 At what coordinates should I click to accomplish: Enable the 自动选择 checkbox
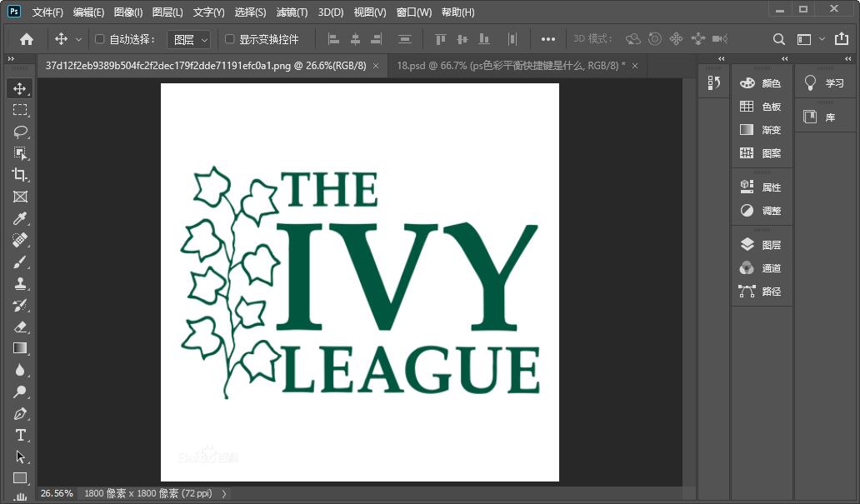[99, 39]
